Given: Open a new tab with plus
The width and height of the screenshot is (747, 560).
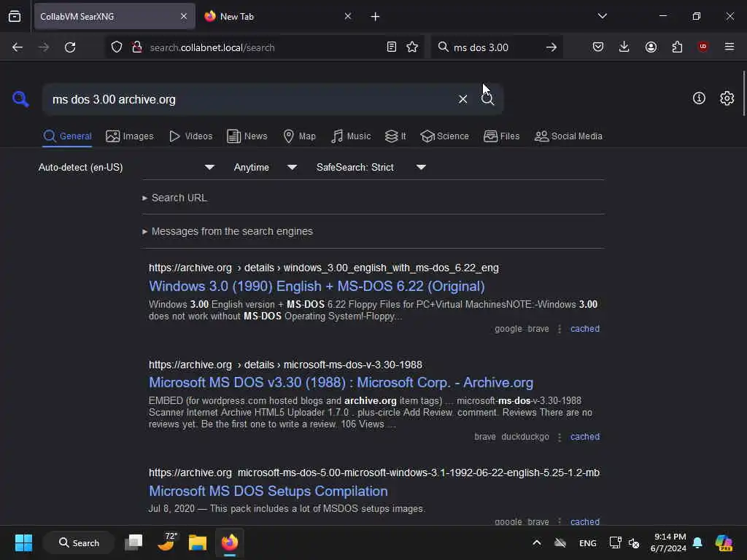Looking at the screenshot, I should point(375,17).
